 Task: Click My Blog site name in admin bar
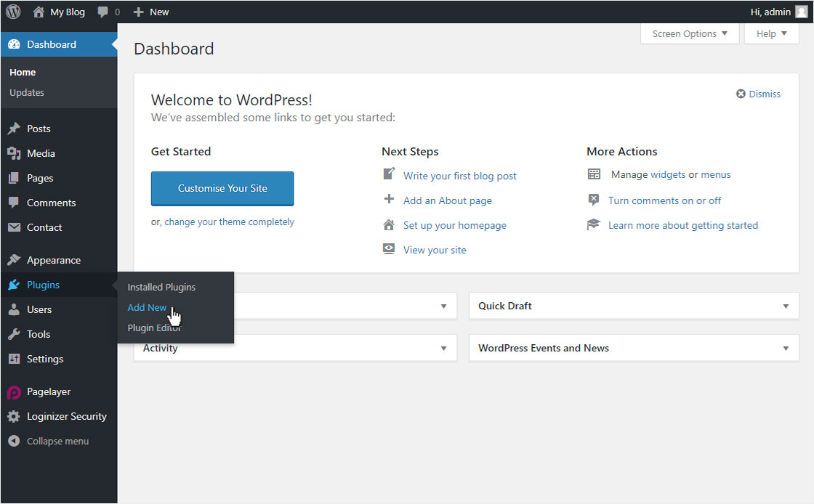point(68,12)
